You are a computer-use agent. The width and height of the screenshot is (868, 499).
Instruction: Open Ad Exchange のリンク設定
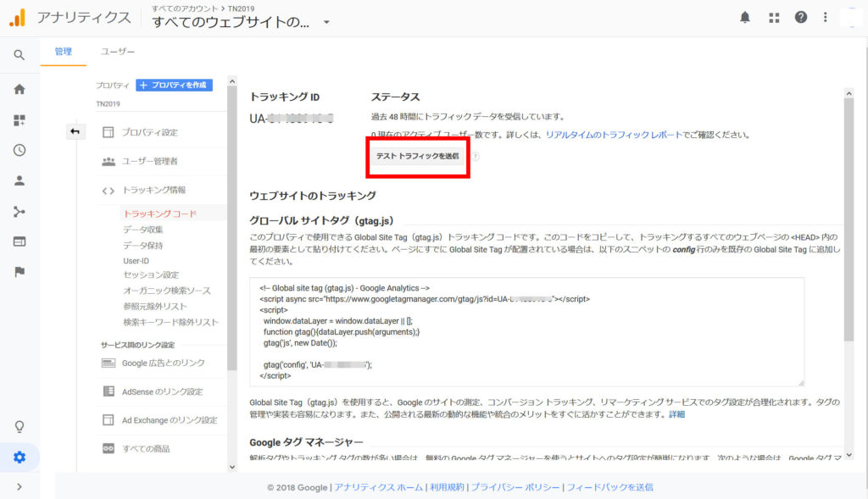pyautogui.click(x=170, y=420)
